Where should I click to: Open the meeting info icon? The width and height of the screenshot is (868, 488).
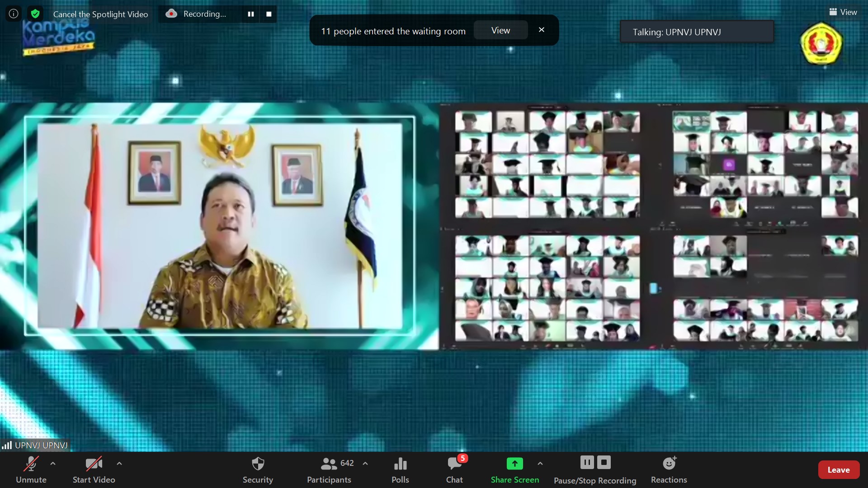14,14
